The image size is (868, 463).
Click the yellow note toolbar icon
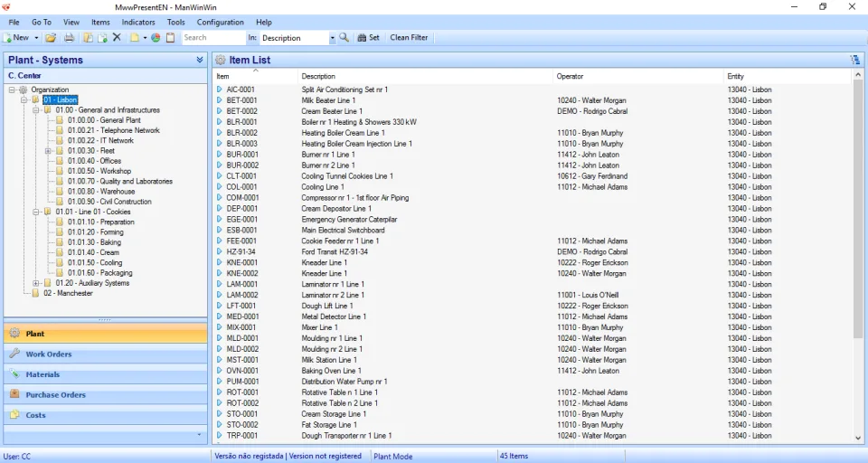click(x=135, y=38)
